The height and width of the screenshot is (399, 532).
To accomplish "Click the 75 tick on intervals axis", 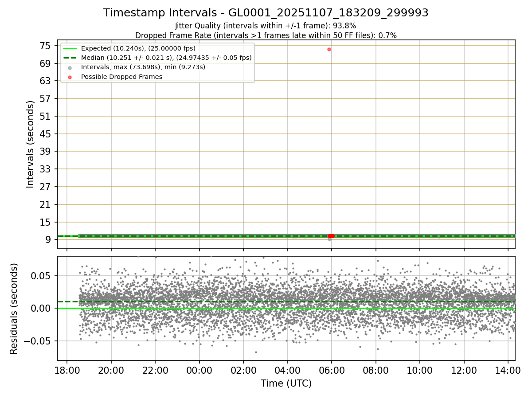I will (45, 46).
